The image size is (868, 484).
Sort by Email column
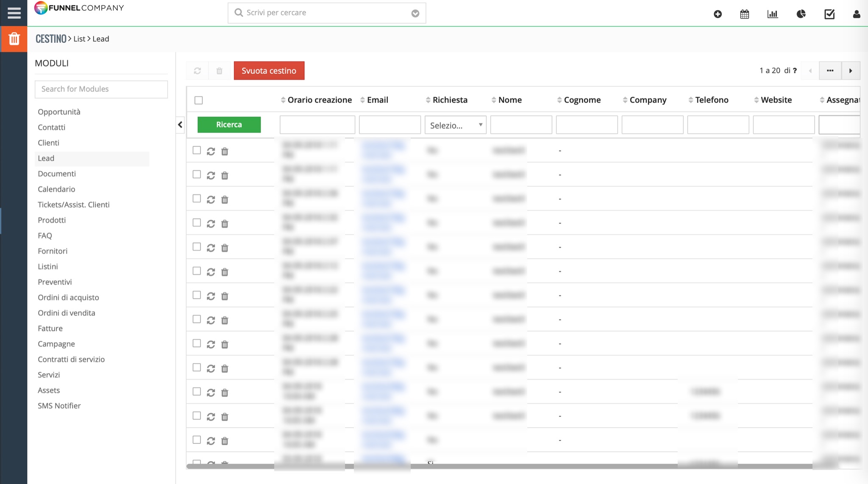374,100
